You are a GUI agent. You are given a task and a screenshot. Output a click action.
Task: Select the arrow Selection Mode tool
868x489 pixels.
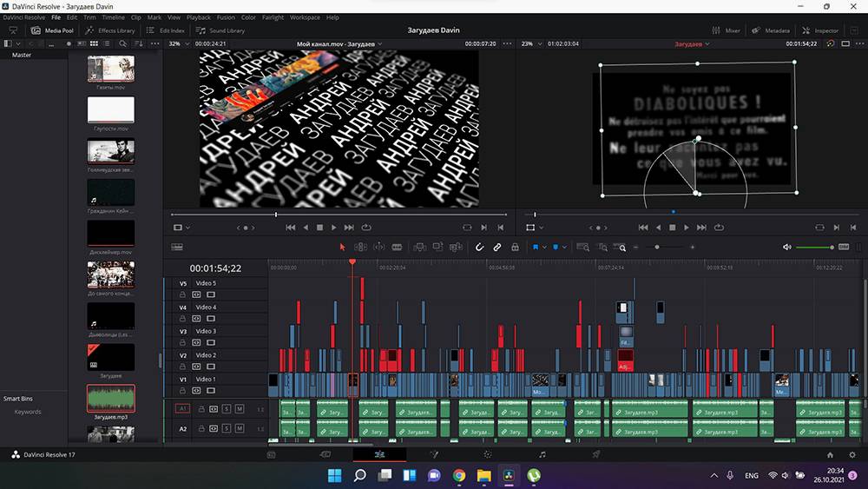click(342, 247)
